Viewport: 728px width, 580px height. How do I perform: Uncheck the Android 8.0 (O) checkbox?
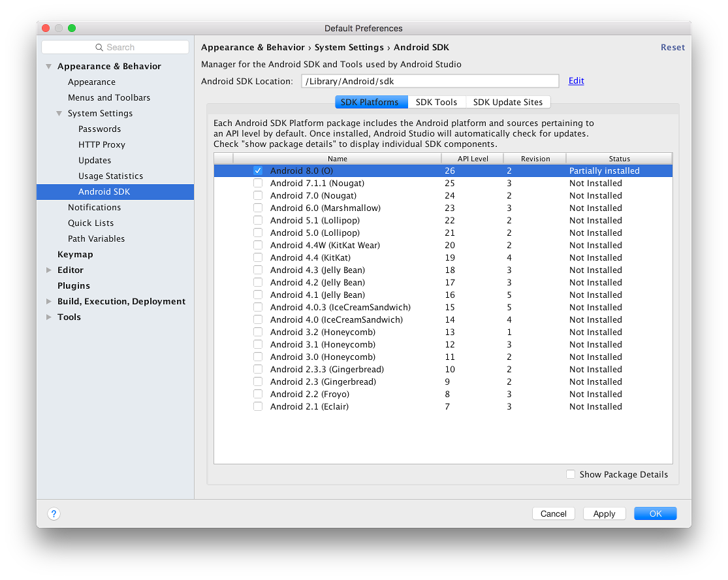tap(258, 170)
